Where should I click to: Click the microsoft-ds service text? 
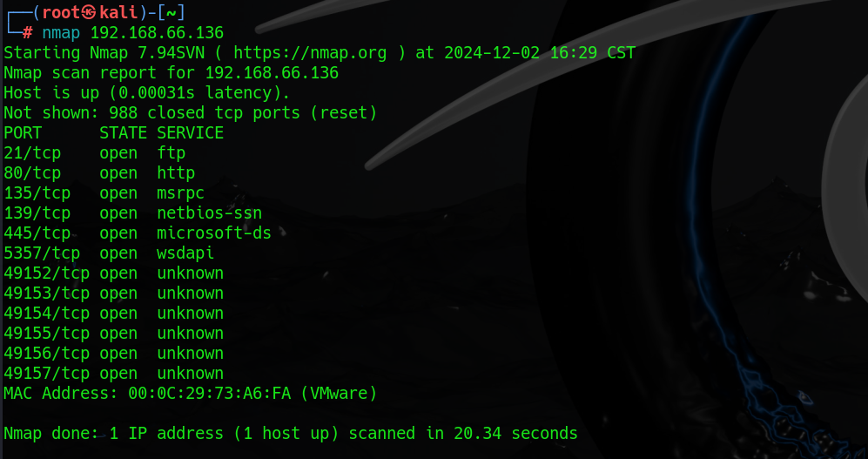point(214,233)
